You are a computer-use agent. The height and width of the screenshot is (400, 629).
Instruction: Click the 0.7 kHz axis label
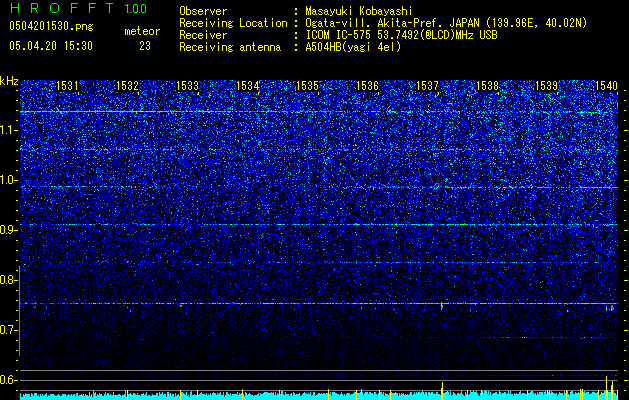[9, 330]
